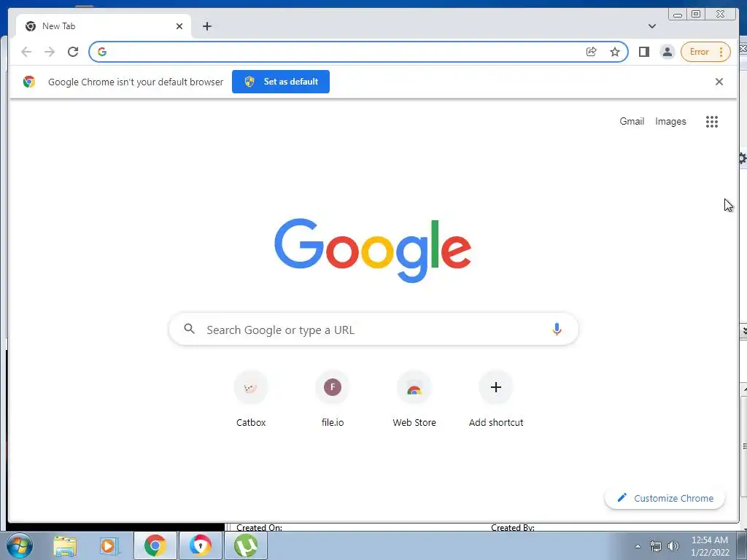Switch to Google Chrome taskbar button
Screen dimensions: 747x560
tap(155, 545)
